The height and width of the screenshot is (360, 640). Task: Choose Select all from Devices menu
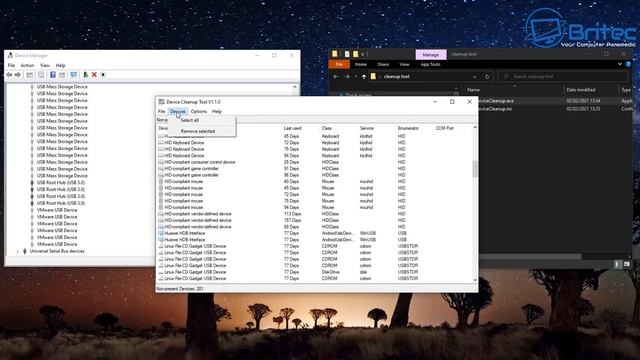pos(202,120)
